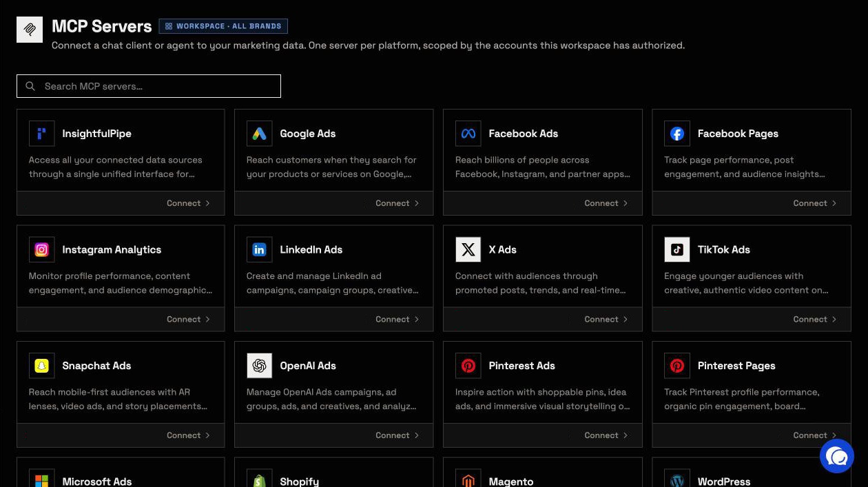Connect the X Ads server
The height and width of the screenshot is (487, 868).
606,319
